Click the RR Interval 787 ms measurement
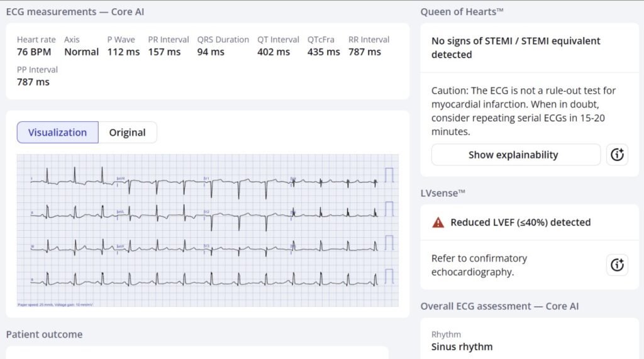The image size is (644, 359). pos(365,52)
